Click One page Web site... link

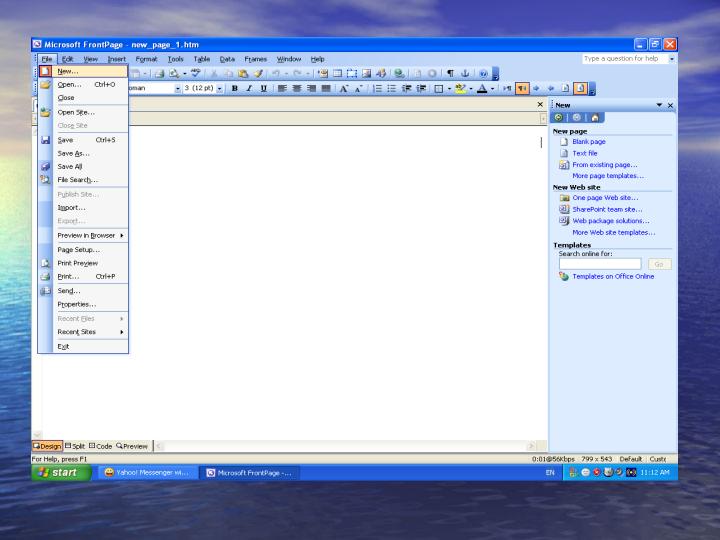[605, 198]
